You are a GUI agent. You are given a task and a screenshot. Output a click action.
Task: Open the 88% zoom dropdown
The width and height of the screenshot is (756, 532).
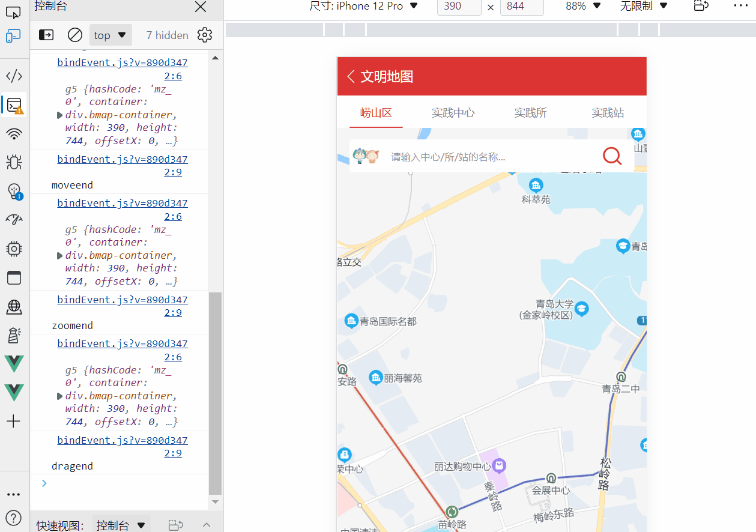[583, 6]
